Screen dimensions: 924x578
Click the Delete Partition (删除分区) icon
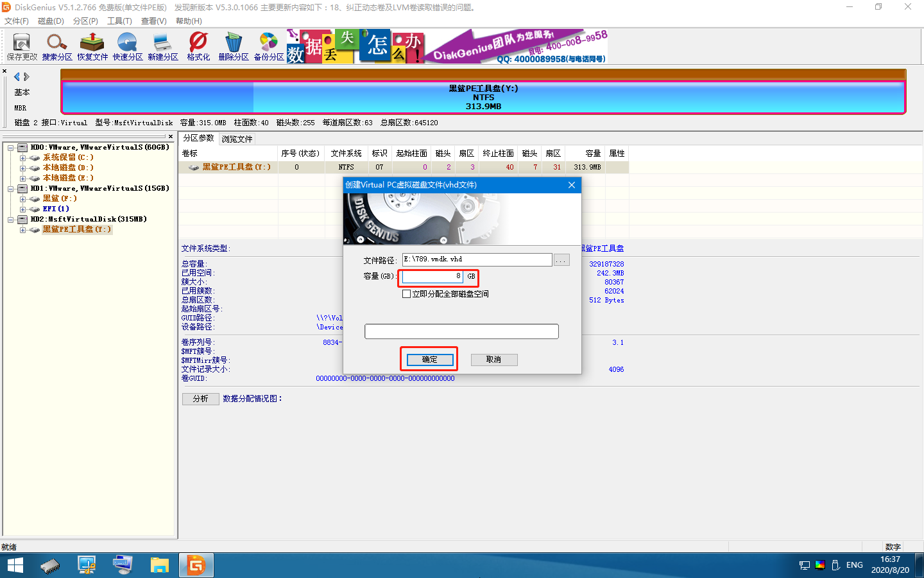pyautogui.click(x=234, y=47)
